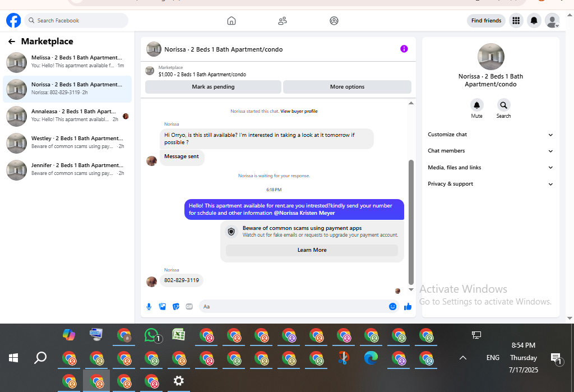The height and width of the screenshot is (392, 574).
Task: Send a thumbs-up like
Action: pyautogui.click(x=408, y=307)
